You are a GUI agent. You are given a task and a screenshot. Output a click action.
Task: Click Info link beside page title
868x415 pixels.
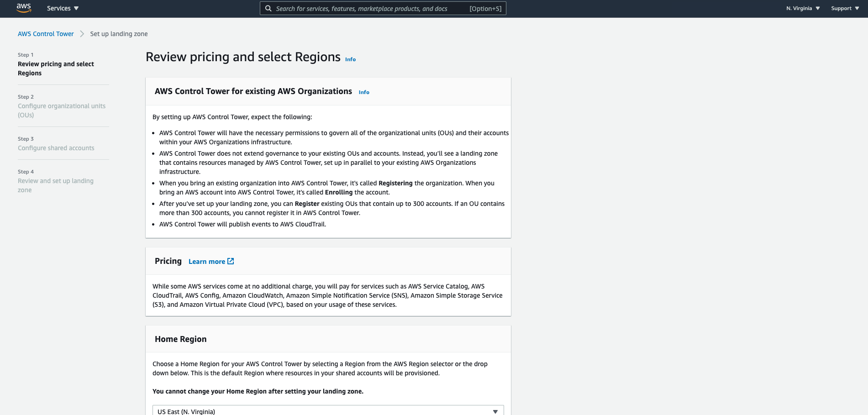coord(350,59)
